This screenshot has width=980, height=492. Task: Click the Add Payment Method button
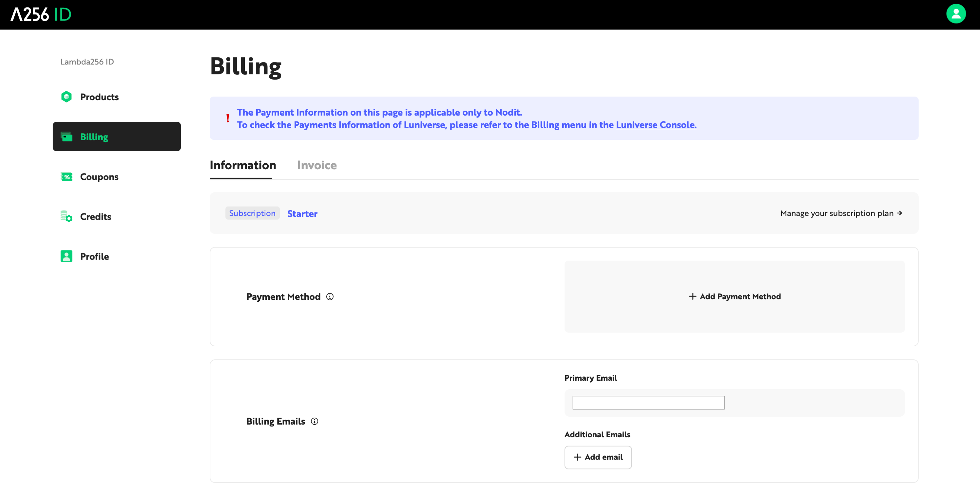(x=734, y=296)
